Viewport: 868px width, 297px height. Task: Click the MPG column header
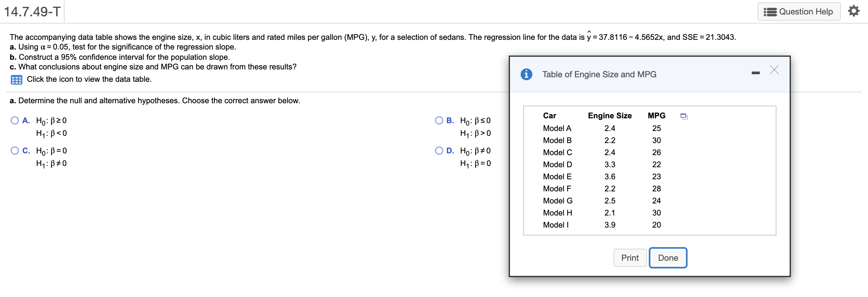click(x=656, y=116)
